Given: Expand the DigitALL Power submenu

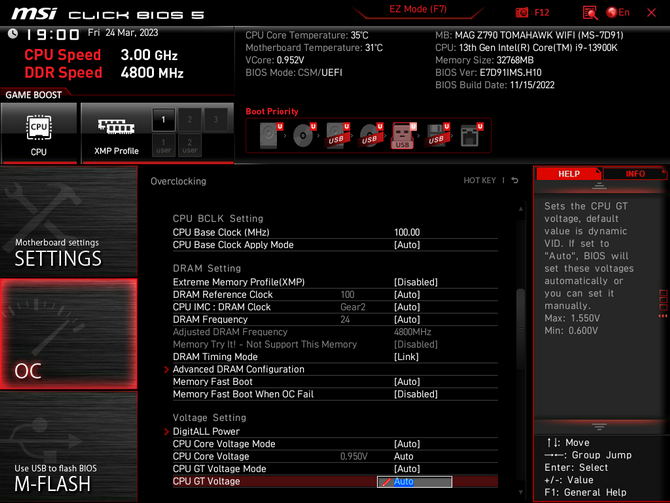Looking at the screenshot, I should point(335,431).
